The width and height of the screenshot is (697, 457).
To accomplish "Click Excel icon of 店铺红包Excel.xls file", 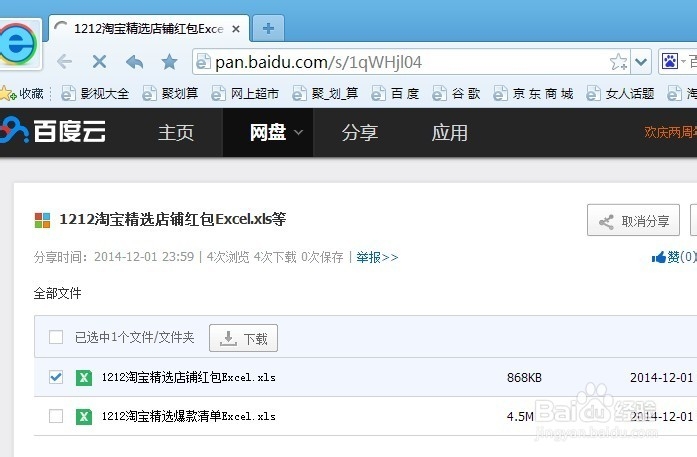I will point(84,377).
